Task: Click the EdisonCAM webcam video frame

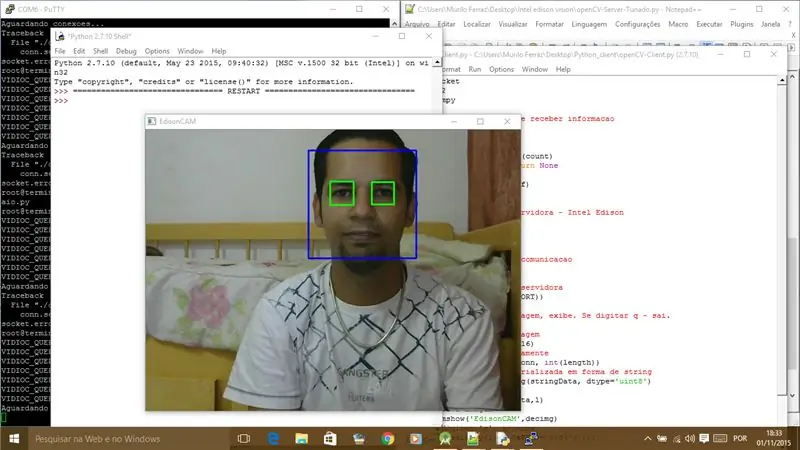Action: [333, 270]
